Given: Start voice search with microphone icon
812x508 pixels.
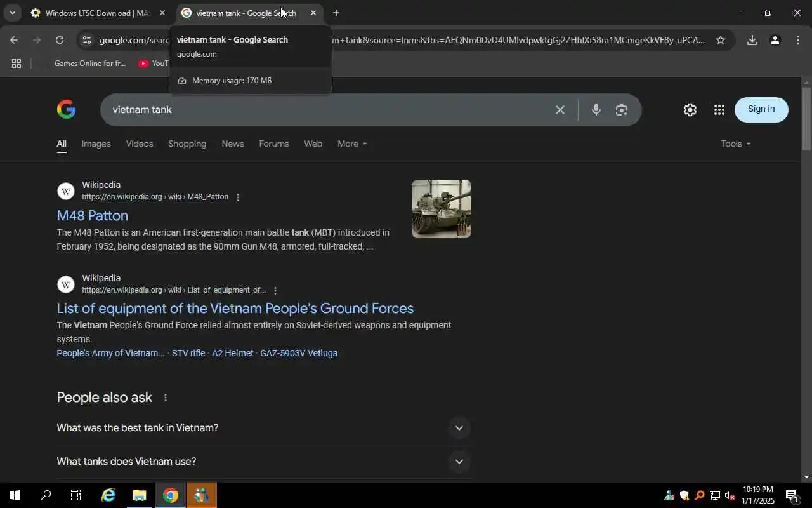Looking at the screenshot, I should point(596,110).
